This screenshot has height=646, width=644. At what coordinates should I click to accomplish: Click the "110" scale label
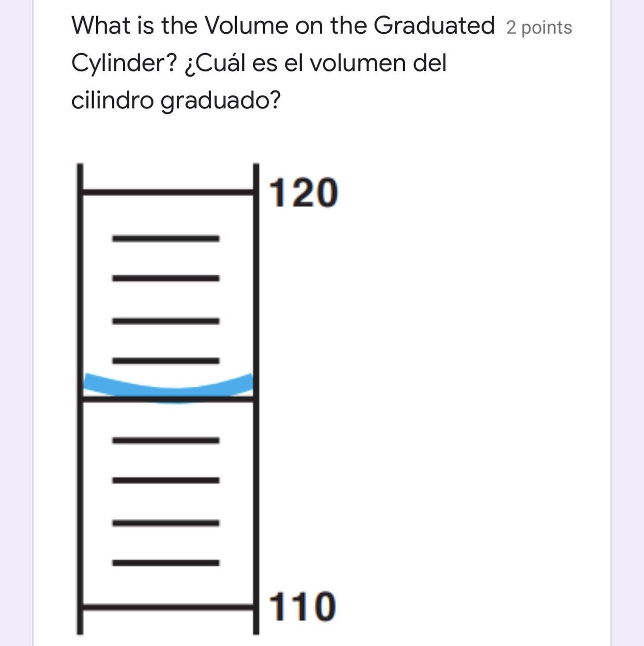pyautogui.click(x=302, y=607)
